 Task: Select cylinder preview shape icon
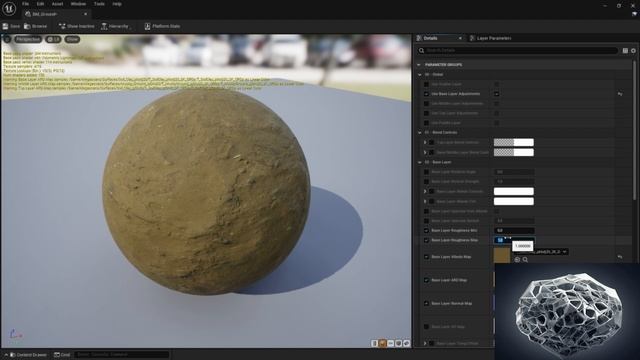[374, 343]
